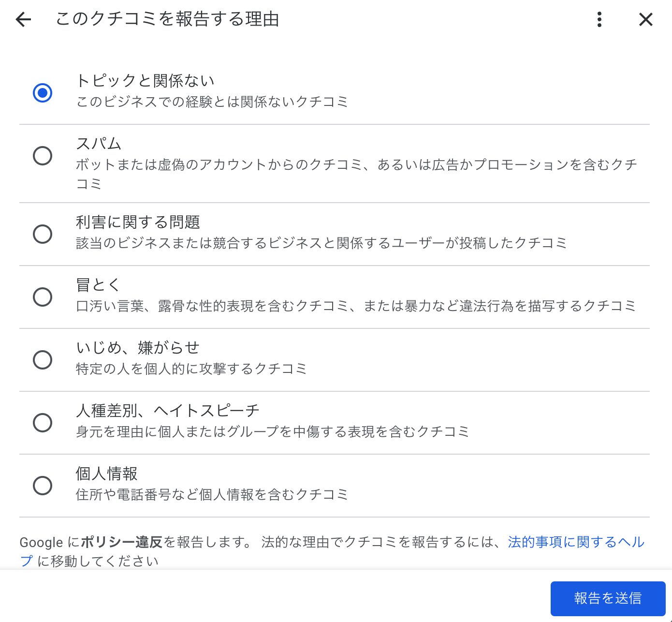Image resolution: width=672 pixels, height=622 pixels.
Task: Select the 利害に関する問題 radio button
Action: click(43, 234)
